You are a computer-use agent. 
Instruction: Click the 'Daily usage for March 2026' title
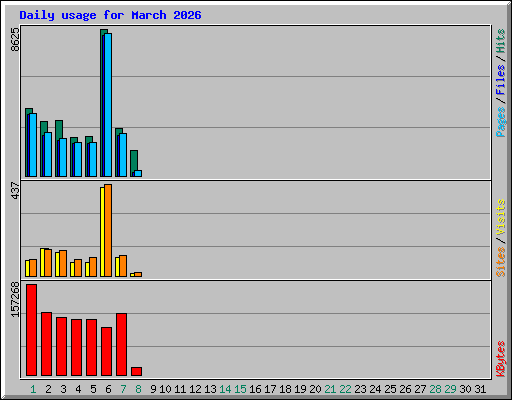(x=110, y=15)
